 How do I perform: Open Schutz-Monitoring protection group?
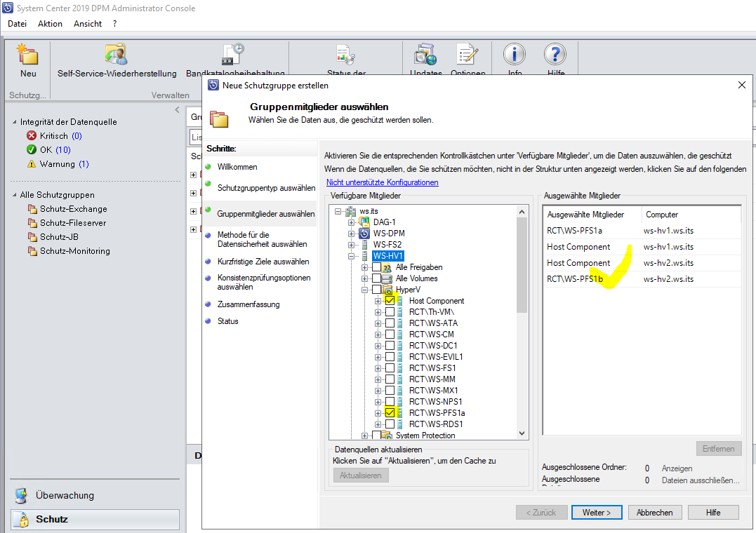click(69, 250)
